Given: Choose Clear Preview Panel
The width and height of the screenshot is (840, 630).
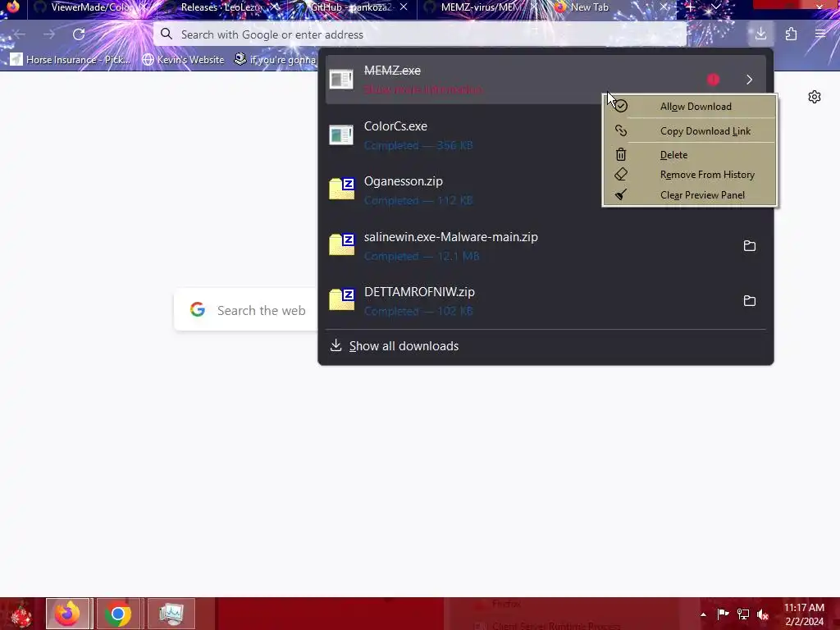Looking at the screenshot, I should tap(690, 195).
